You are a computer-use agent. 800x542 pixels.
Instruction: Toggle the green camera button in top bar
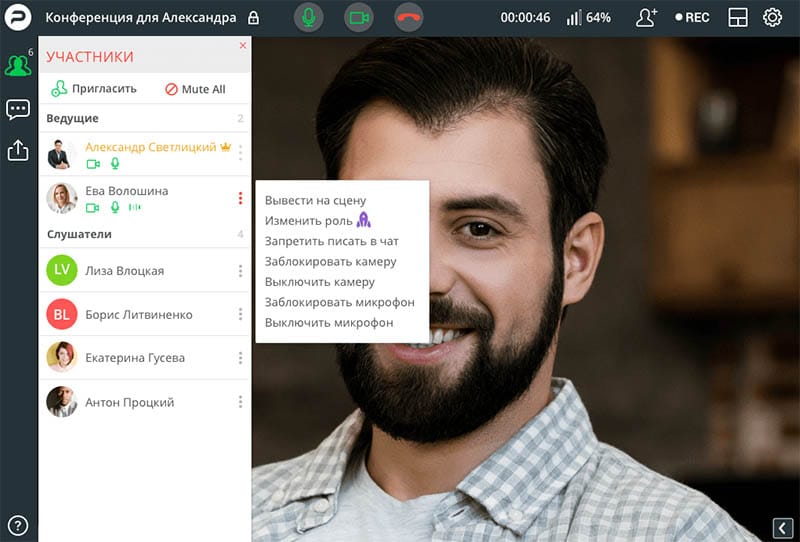[x=359, y=17]
